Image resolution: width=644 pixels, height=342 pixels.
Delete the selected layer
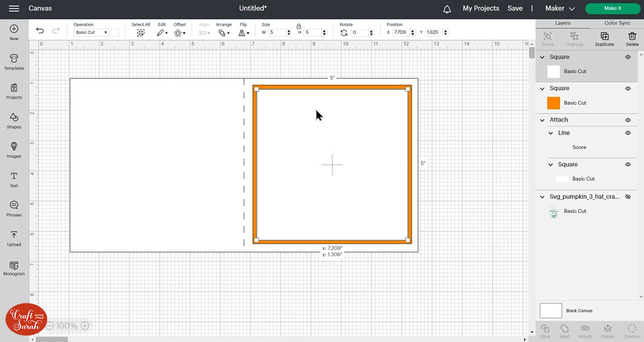632,36
